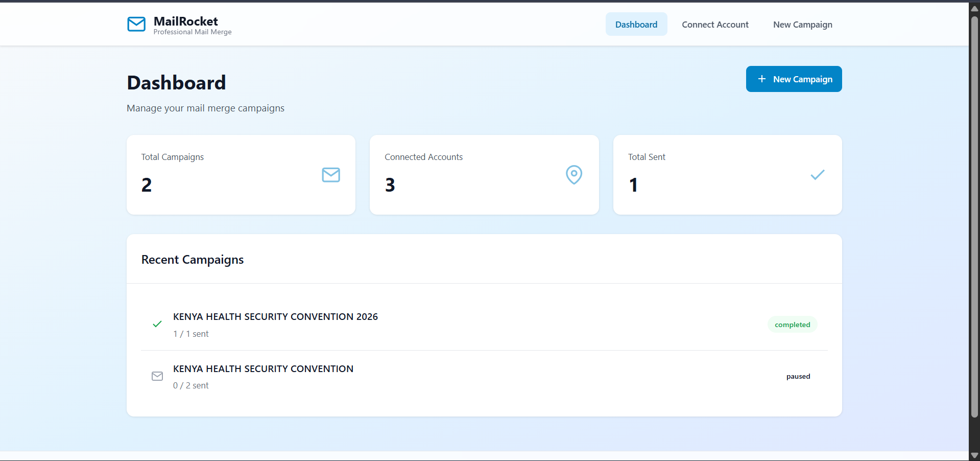Click the plus icon on New Campaign button
Screen dimensions: 980x461
point(762,79)
